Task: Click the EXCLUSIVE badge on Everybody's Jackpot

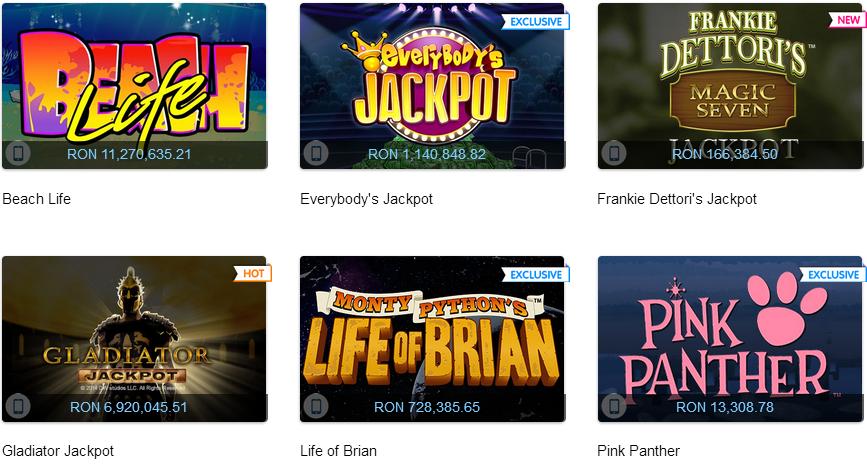Action: pyautogui.click(x=535, y=22)
